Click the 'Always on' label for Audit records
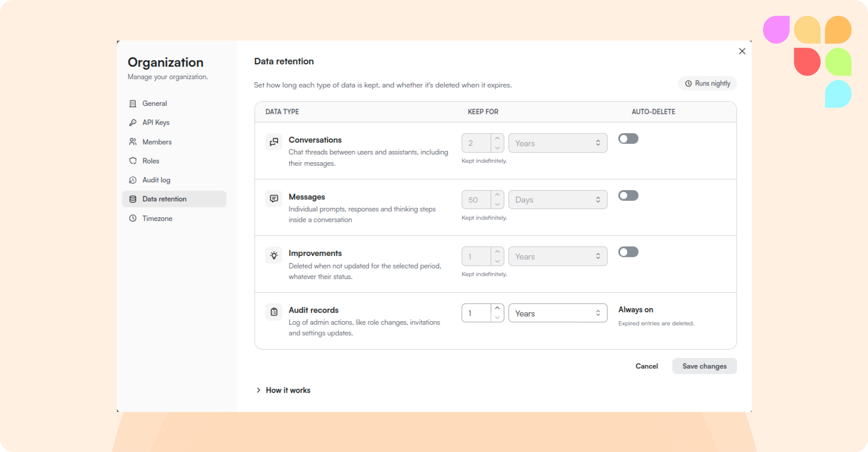This screenshot has width=868, height=452. click(636, 310)
